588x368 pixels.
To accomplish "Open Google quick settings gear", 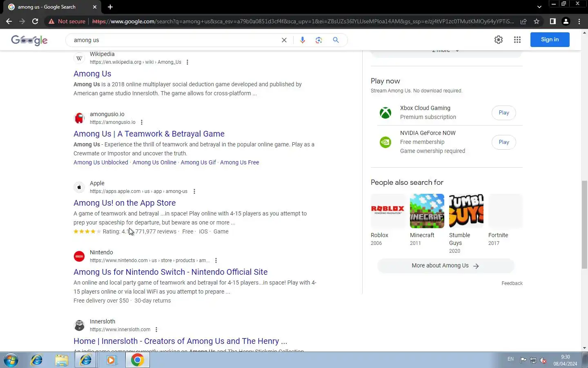I will tap(499, 40).
